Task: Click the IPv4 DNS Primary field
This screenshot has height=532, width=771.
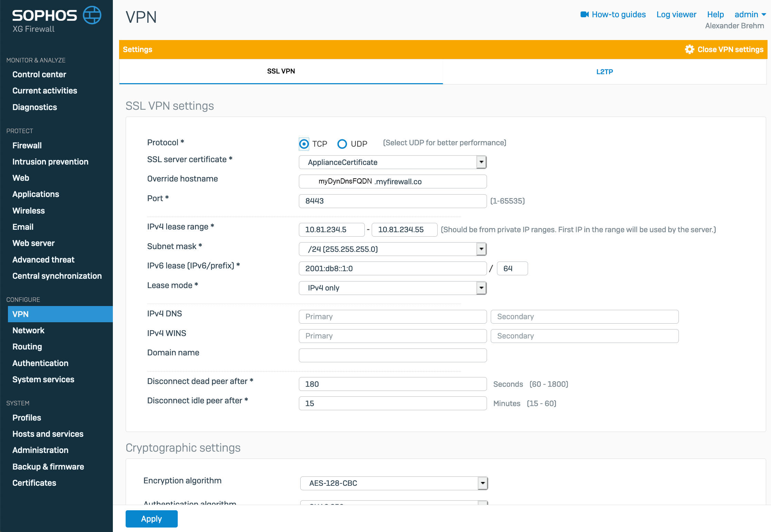Action: pos(392,317)
